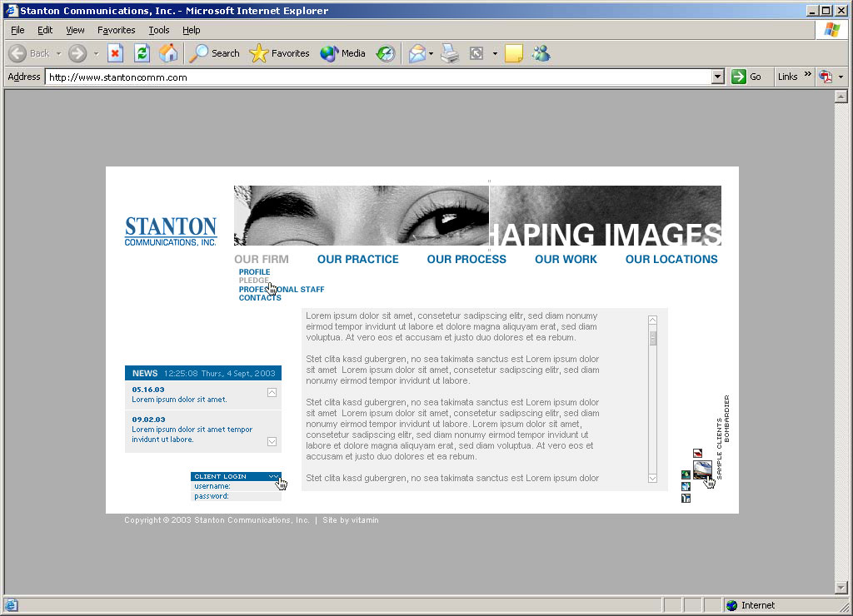Open the Mail toolbar icon
The height and width of the screenshot is (616, 853).
pyautogui.click(x=417, y=53)
